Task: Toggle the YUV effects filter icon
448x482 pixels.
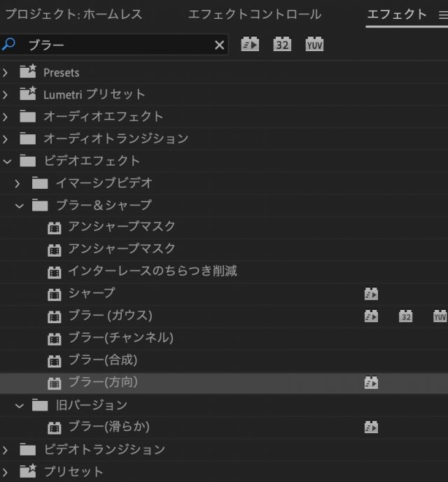Action: click(x=314, y=45)
